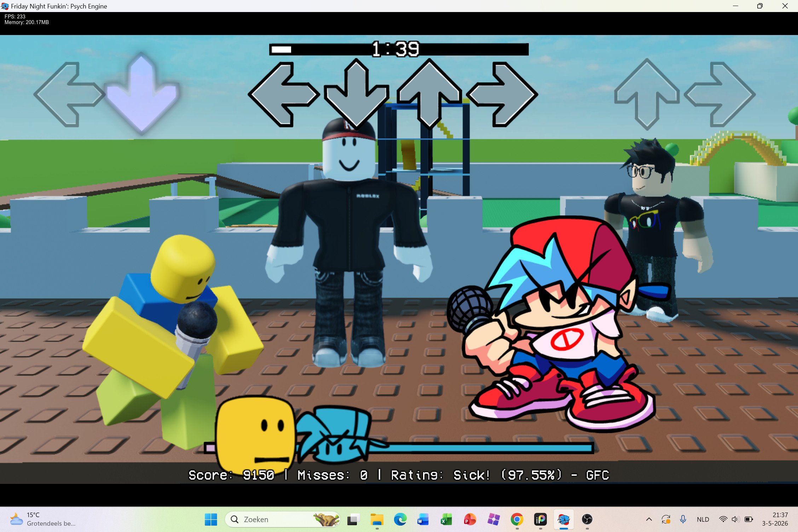
Task: Click the player's down arrow receptor
Action: 357,94
